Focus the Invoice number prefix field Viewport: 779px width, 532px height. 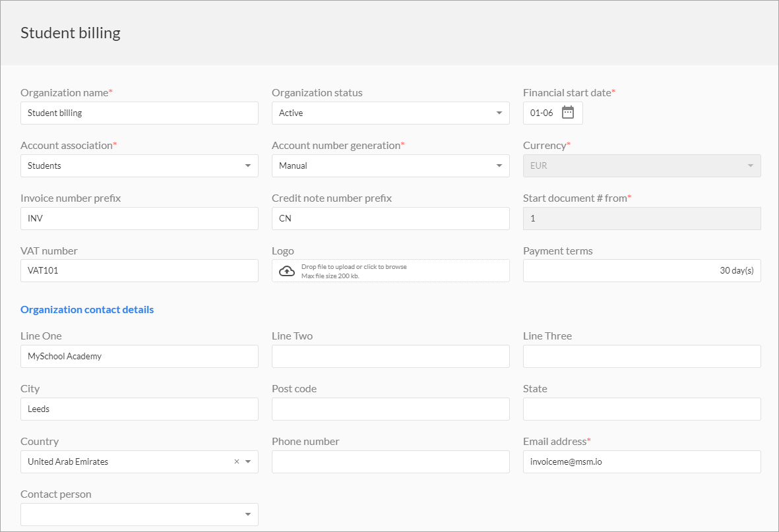click(139, 218)
